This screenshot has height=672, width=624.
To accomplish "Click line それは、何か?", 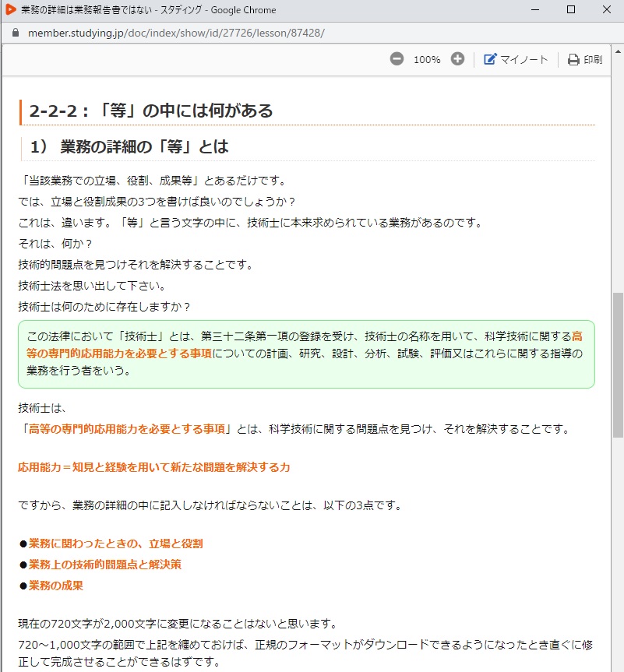I will click(55, 244).
